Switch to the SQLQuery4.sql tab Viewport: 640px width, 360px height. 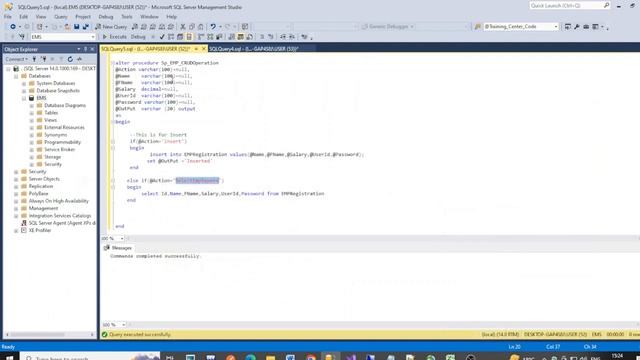pyautogui.click(x=254, y=49)
